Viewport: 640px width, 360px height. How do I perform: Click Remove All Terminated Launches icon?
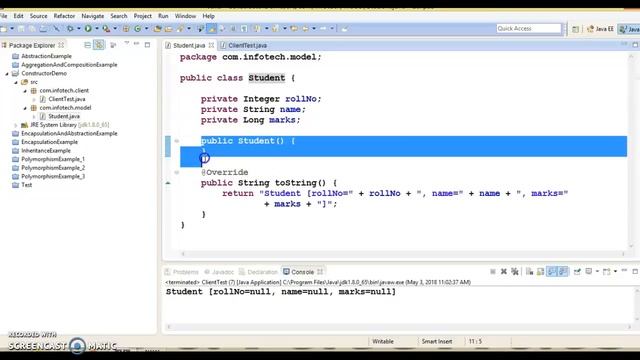(x=515, y=272)
